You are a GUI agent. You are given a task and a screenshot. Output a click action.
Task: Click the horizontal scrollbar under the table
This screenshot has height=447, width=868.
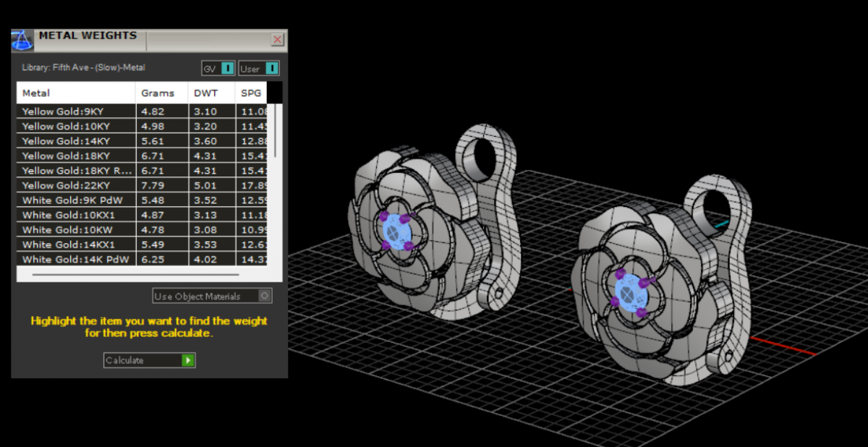136,275
